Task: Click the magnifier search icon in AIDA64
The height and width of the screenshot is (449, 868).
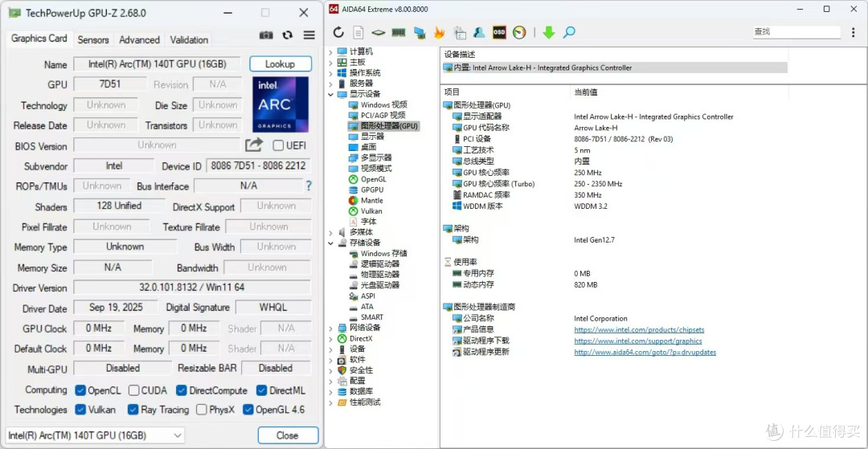Action: (x=569, y=33)
